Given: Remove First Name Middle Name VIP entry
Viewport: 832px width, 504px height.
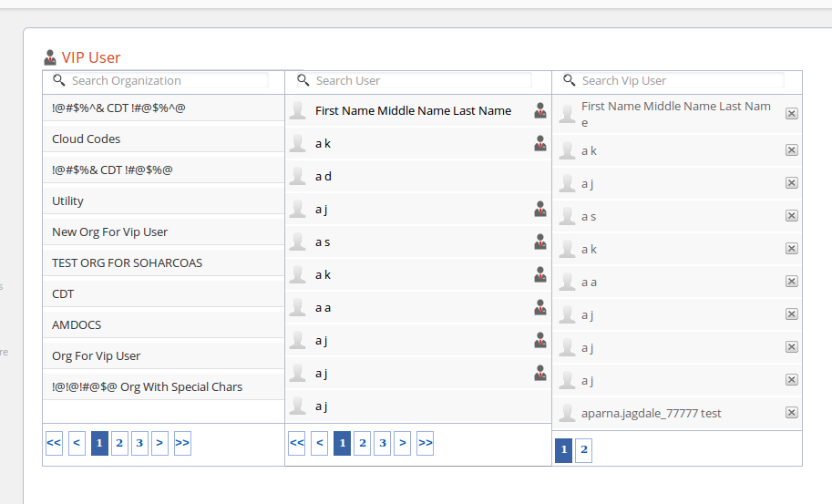Looking at the screenshot, I should click(x=791, y=114).
